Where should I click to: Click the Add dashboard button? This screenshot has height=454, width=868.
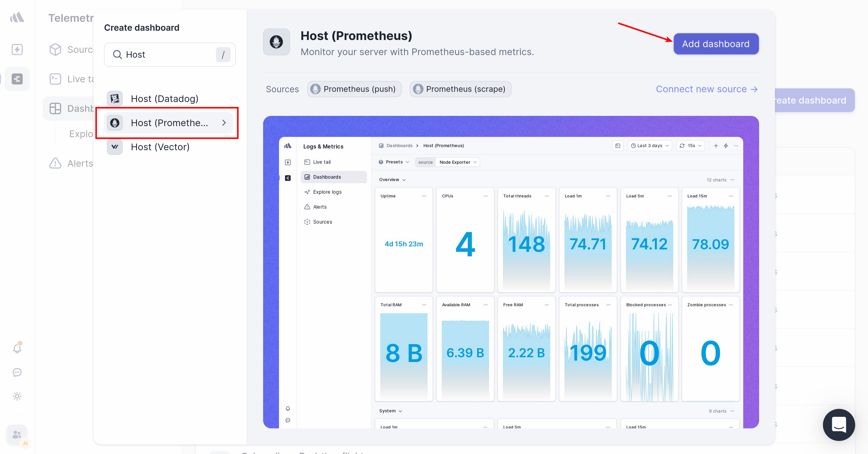pos(716,44)
